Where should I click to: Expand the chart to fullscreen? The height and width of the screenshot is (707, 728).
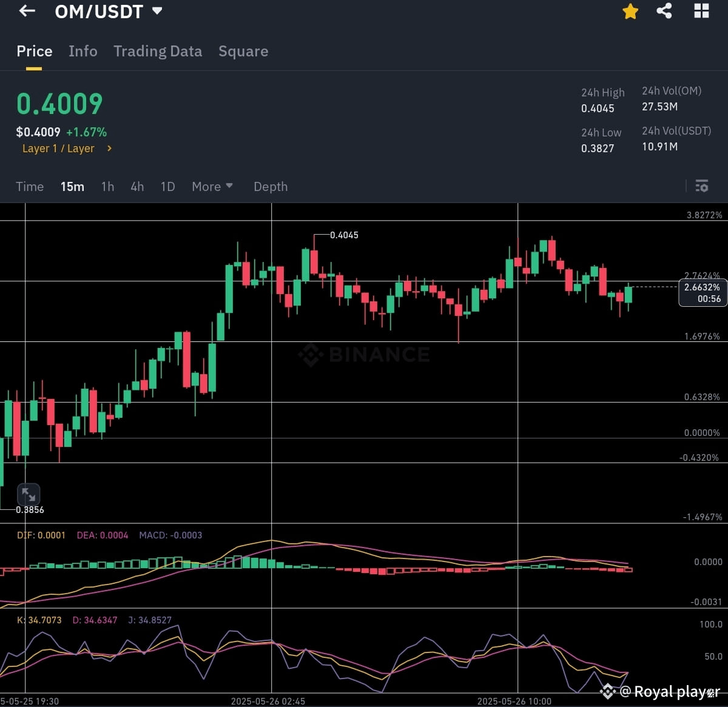click(x=29, y=494)
